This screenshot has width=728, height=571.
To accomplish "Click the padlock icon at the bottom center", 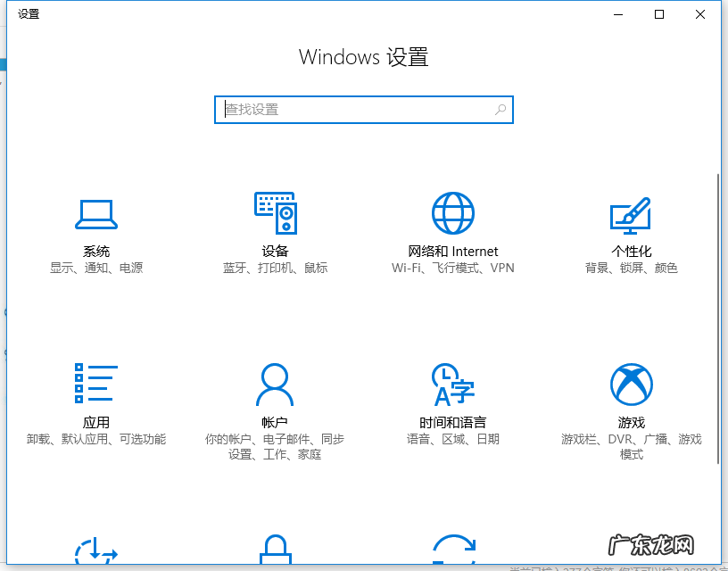I will click(275, 553).
